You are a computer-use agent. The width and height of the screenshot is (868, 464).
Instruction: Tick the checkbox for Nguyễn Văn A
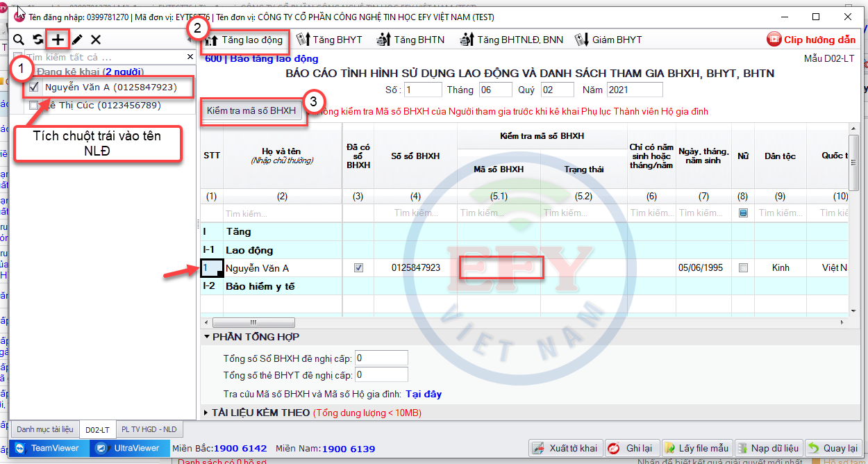34,88
